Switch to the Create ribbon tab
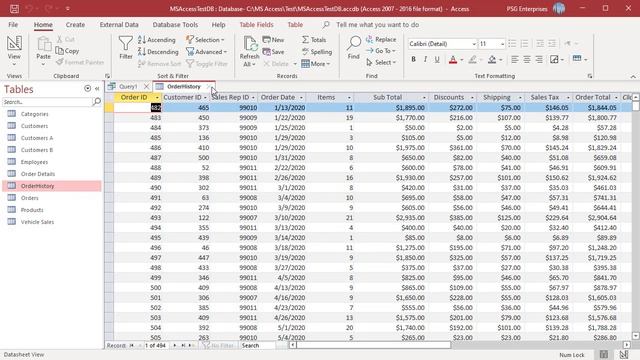Viewport: 640px width, 360px height. pyautogui.click(x=76, y=25)
